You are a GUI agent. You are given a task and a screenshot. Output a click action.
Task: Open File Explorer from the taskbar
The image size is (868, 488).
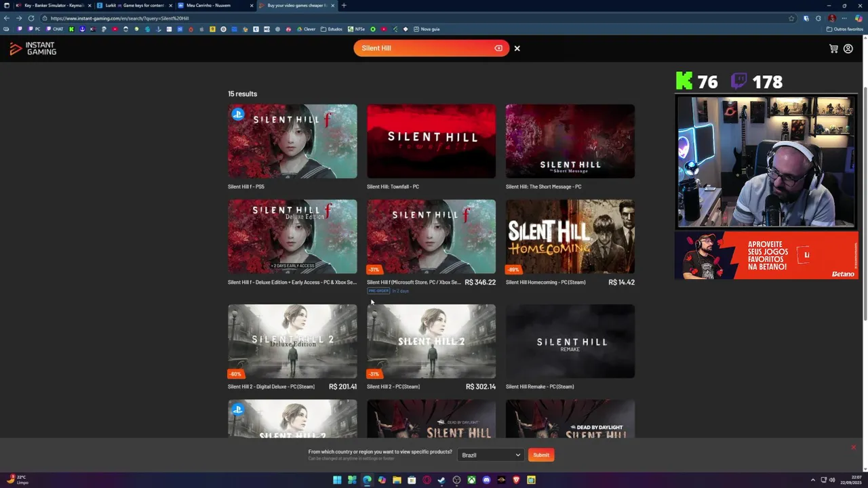pyautogui.click(x=397, y=480)
